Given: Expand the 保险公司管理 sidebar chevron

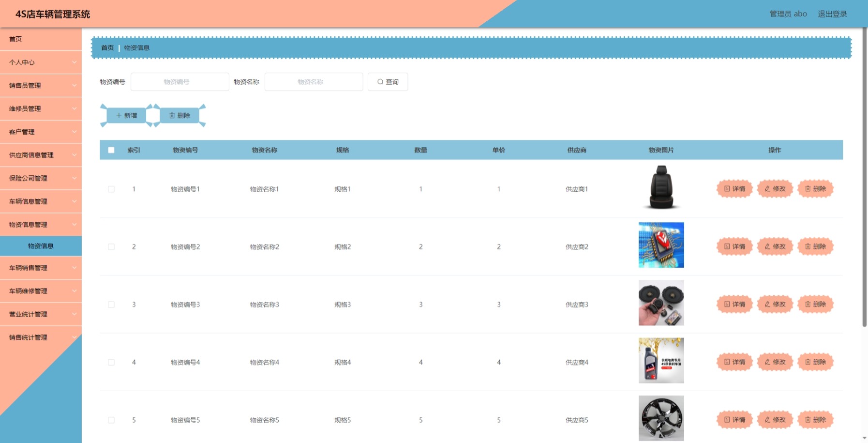Looking at the screenshot, I should click(x=74, y=178).
